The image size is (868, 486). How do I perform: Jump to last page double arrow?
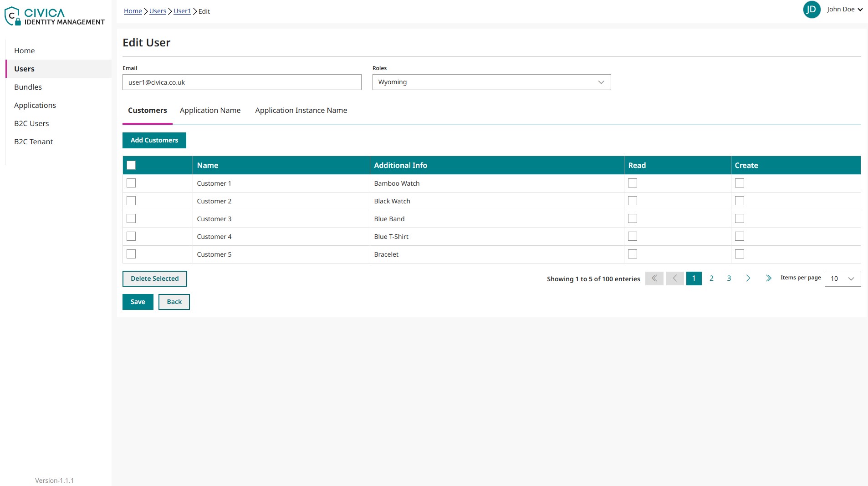click(768, 278)
